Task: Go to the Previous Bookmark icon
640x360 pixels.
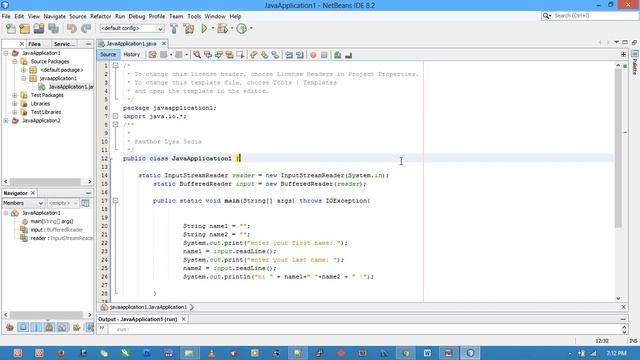Action: [x=254, y=55]
